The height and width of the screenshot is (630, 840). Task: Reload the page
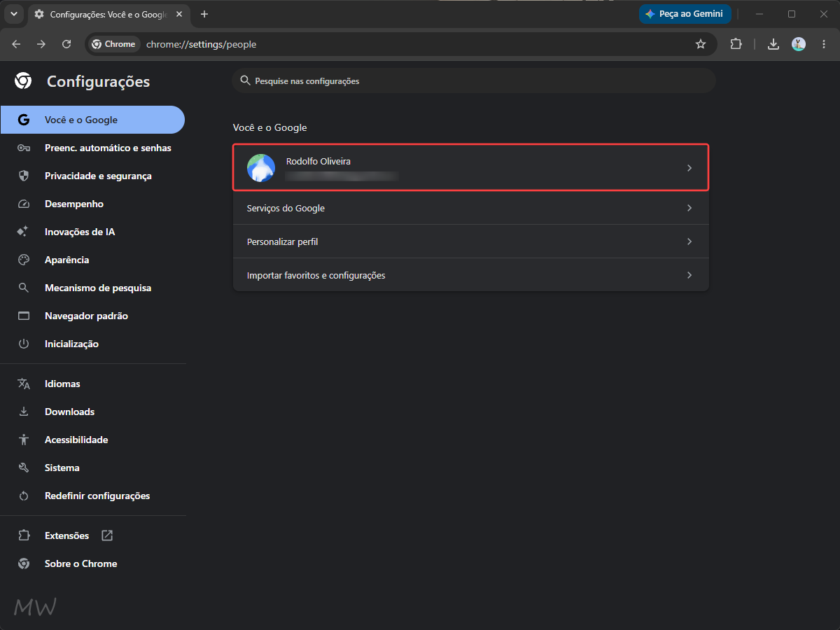(66, 44)
